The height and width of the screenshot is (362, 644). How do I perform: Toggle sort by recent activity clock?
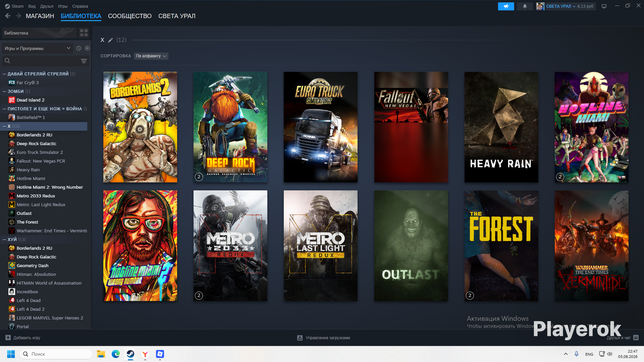click(79, 48)
